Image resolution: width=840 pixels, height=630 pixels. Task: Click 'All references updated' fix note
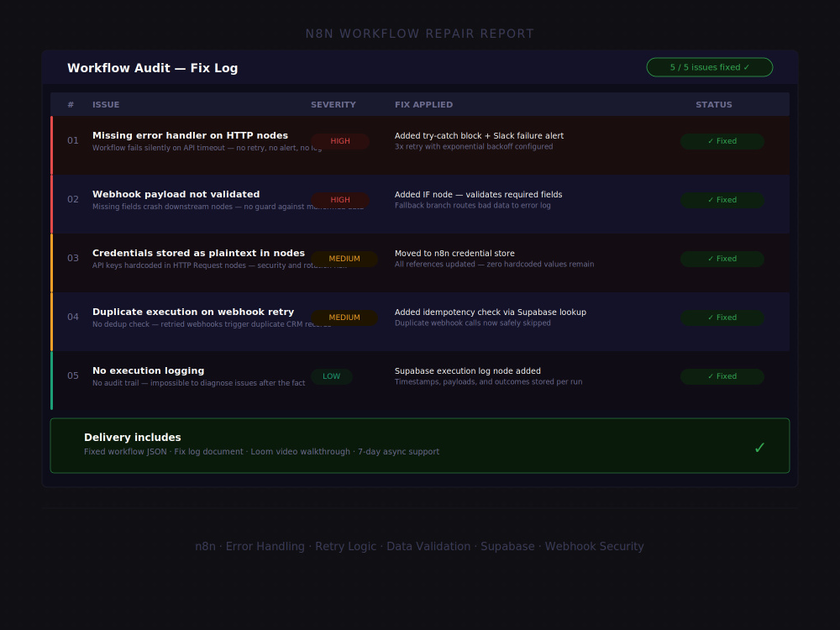click(494, 265)
